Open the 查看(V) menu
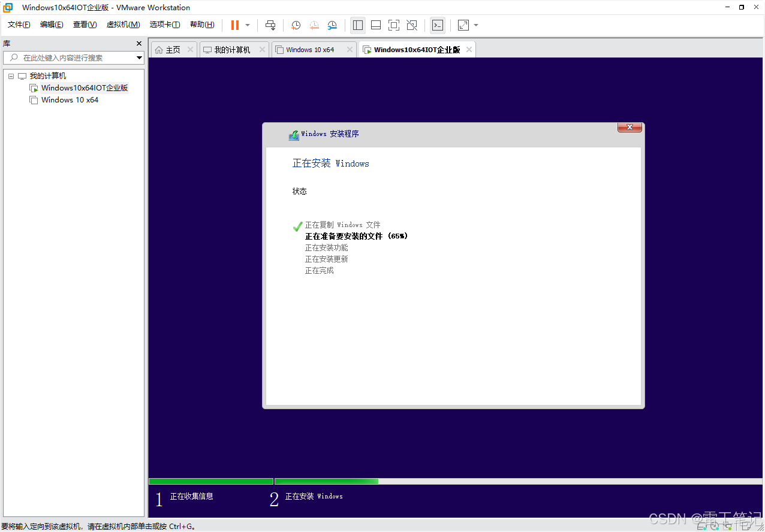765x532 pixels. [85, 25]
